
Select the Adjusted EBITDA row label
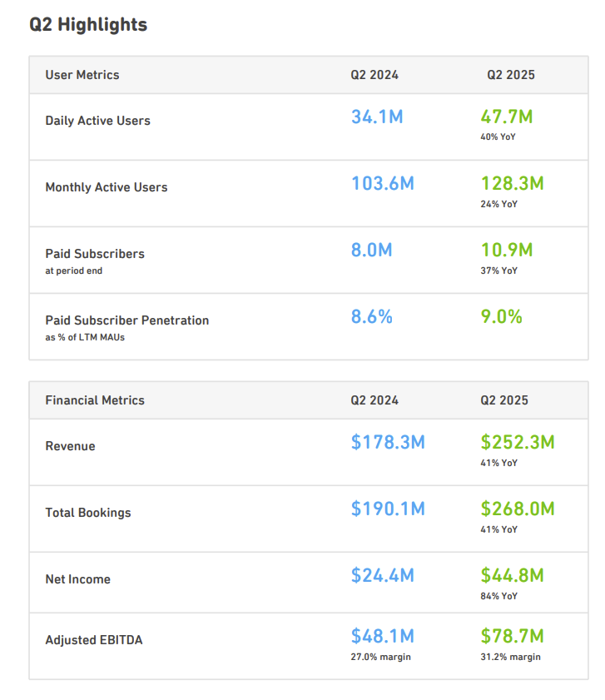(x=94, y=640)
